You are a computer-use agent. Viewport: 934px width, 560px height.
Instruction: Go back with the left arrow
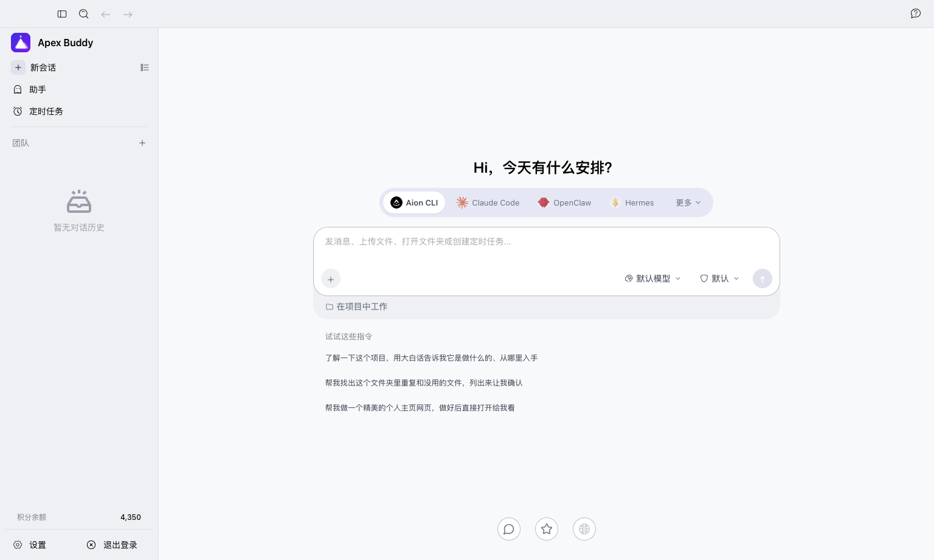pyautogui.click(x=106, y=14)
